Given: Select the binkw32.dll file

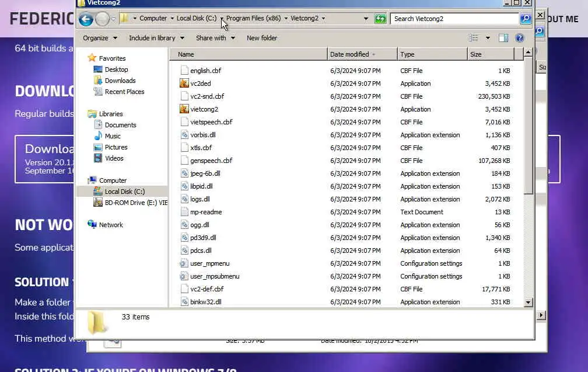Looking at the screenshot, I should (x=206, y=302).
